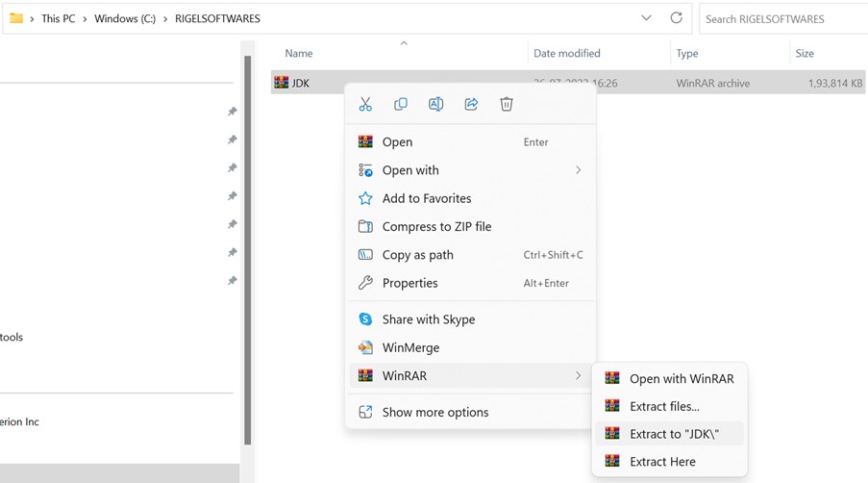The height and width of the screenshot is (483, 868).
Task: Expand the address bar history dropdown
Action: click(646, 18)
